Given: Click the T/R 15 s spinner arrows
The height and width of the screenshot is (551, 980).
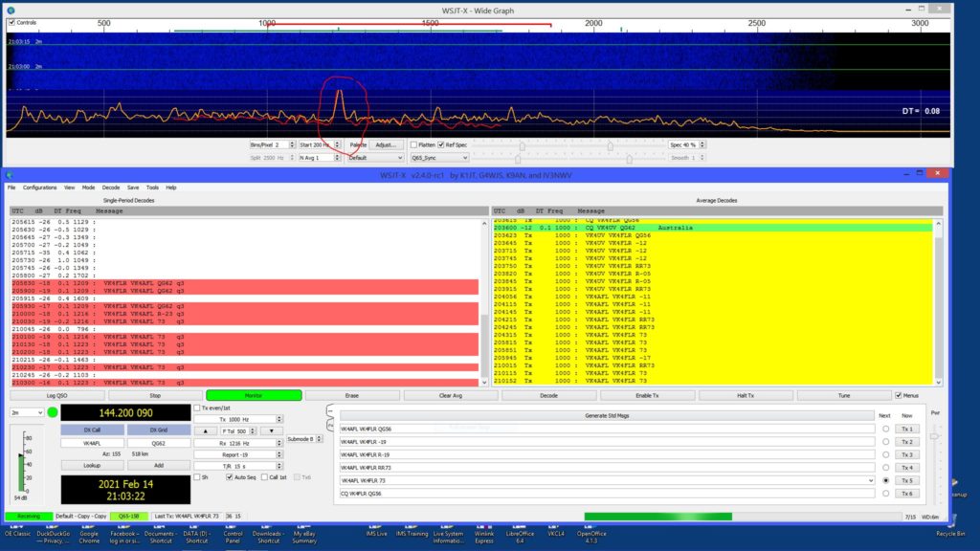Looking at the screenshot, I should coord(279,466).
